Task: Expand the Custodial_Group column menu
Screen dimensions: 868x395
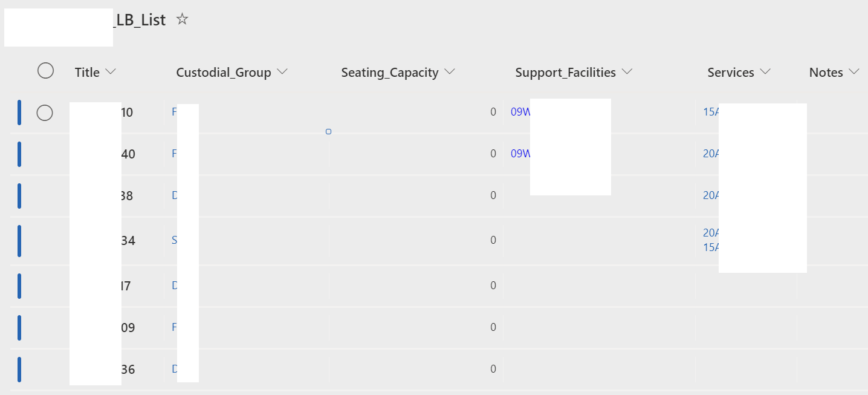Action: pyautogui.click(x=282, y=72)
